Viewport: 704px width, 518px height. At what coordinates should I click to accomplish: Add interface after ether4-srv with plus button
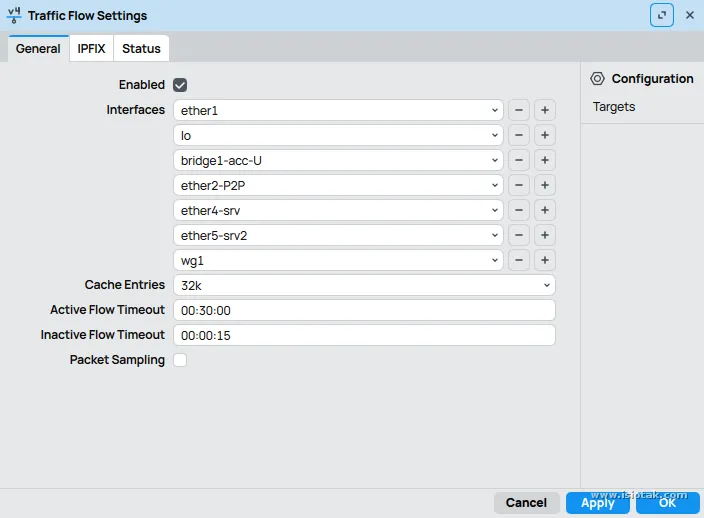click(545, 210)
